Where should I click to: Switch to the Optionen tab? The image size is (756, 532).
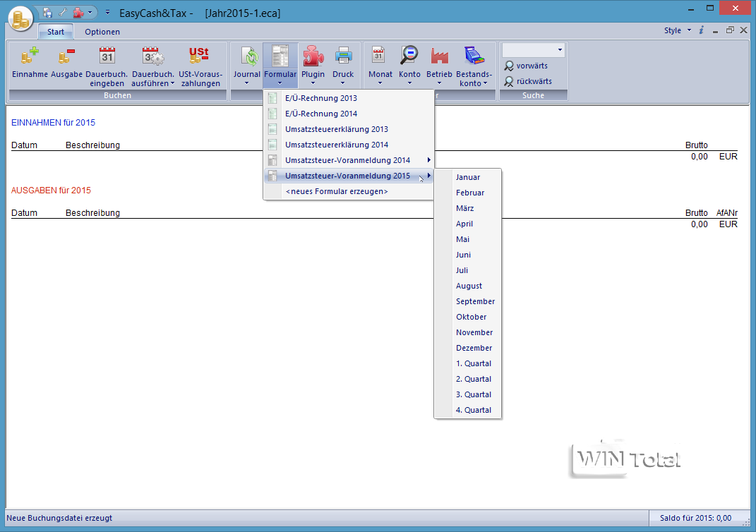pos(102,32)
